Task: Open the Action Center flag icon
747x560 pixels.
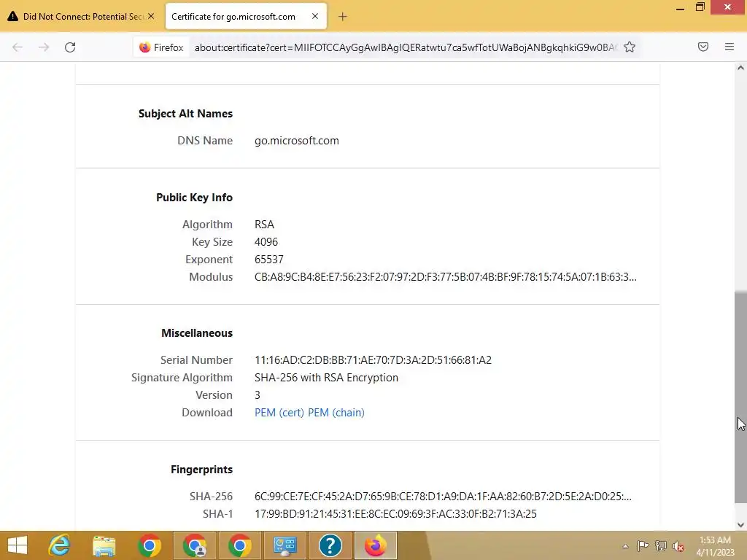Action: coord(643,545)
